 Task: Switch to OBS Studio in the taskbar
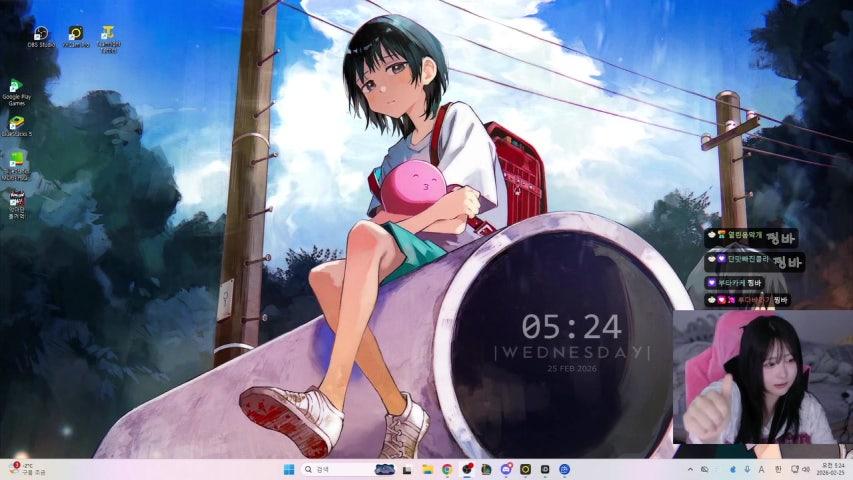pos(467,469)
